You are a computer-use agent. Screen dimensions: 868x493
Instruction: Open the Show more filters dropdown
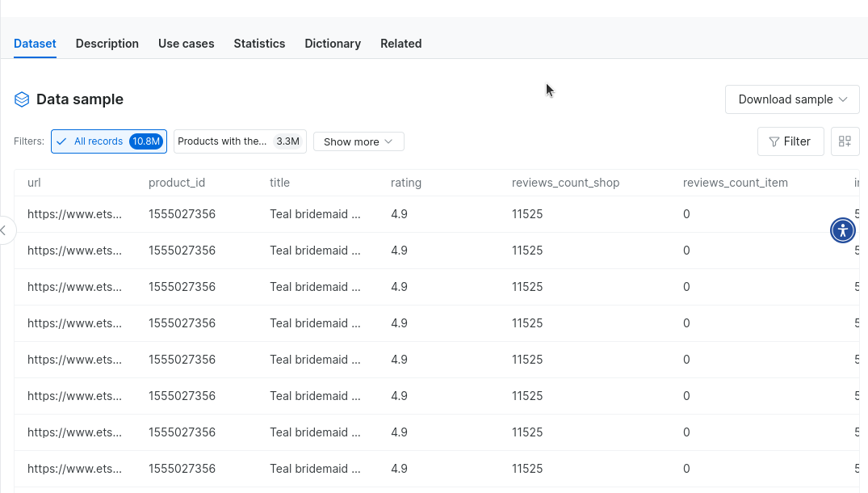point(358,141)
